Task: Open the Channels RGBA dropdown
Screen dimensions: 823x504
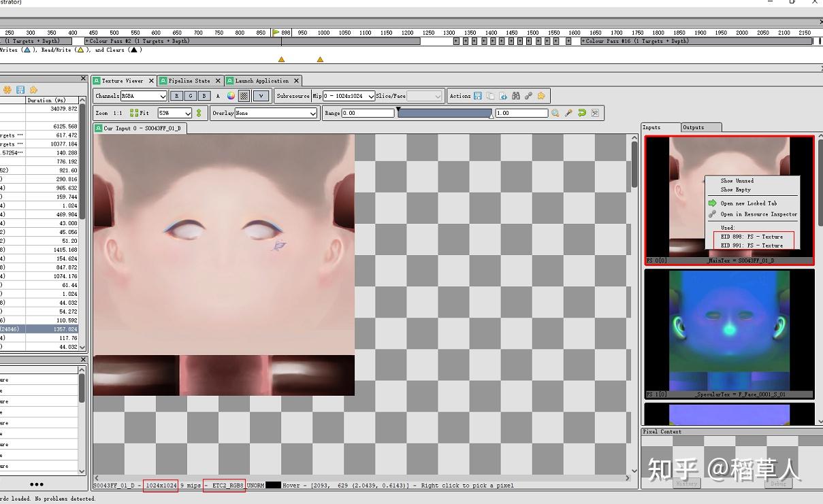Action: point(143,96)
